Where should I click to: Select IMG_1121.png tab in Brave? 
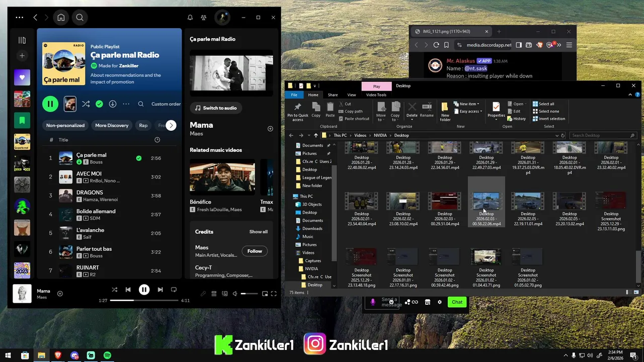[x=451, y=31]
